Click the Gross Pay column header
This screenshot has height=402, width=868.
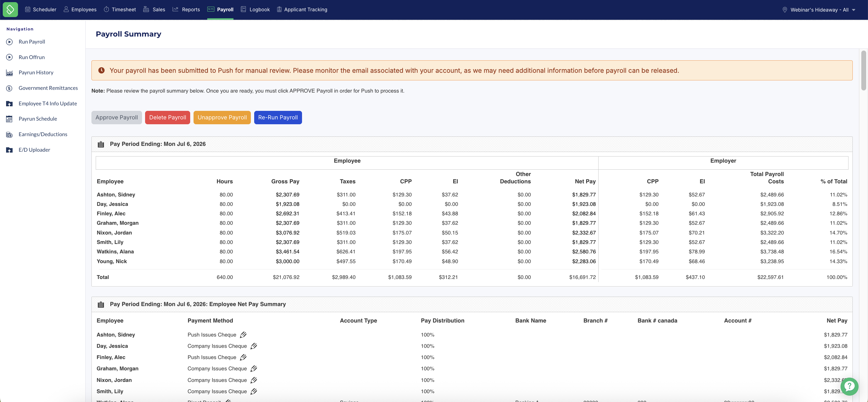[x=285, y=182]
